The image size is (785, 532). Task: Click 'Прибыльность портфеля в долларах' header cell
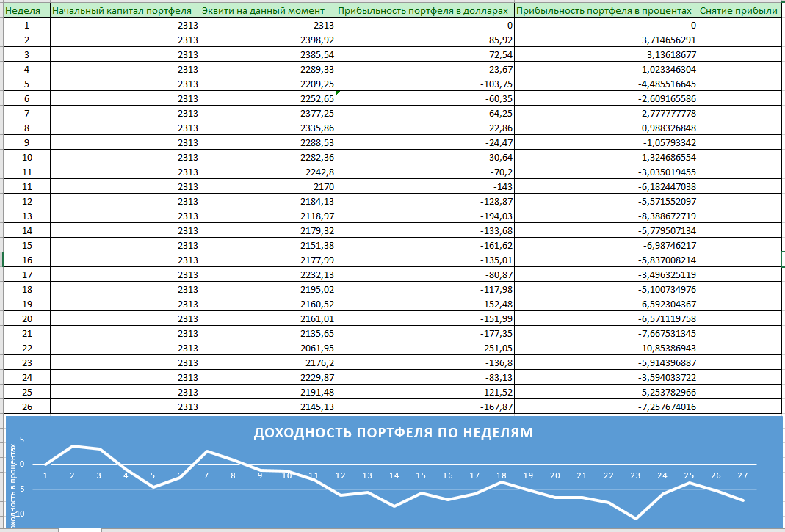[424, 11]
